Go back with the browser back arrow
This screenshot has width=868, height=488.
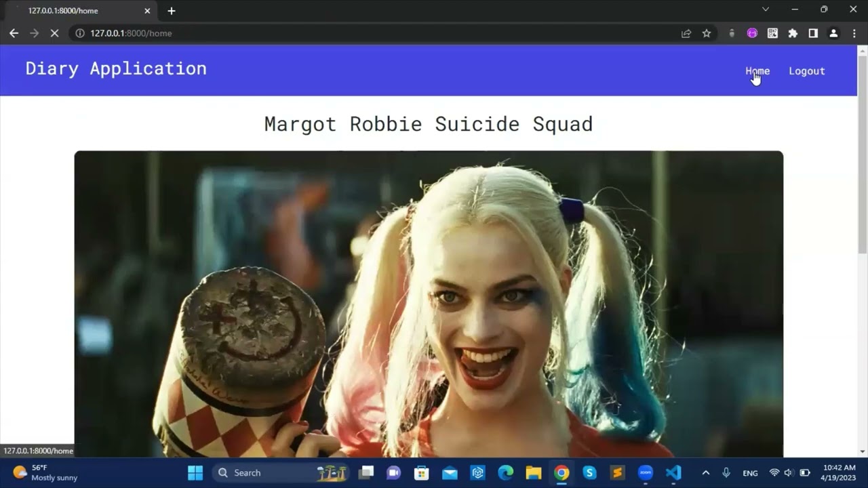coord(14,33)
